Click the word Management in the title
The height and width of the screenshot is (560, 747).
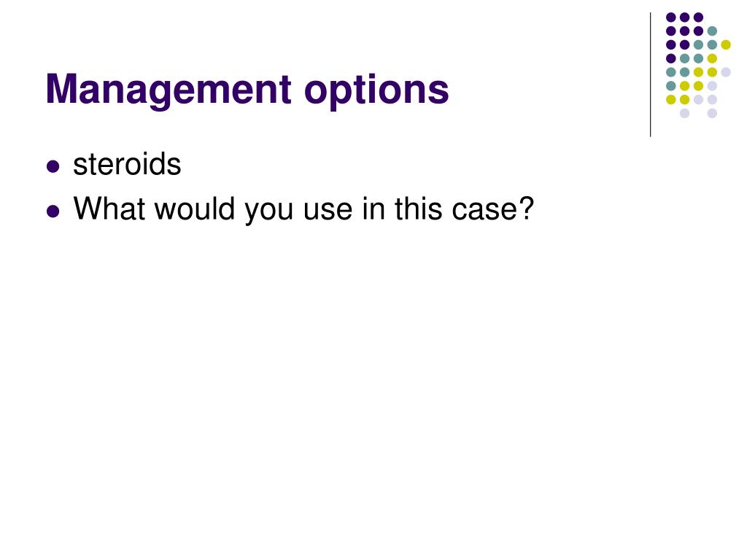(169, 90)
